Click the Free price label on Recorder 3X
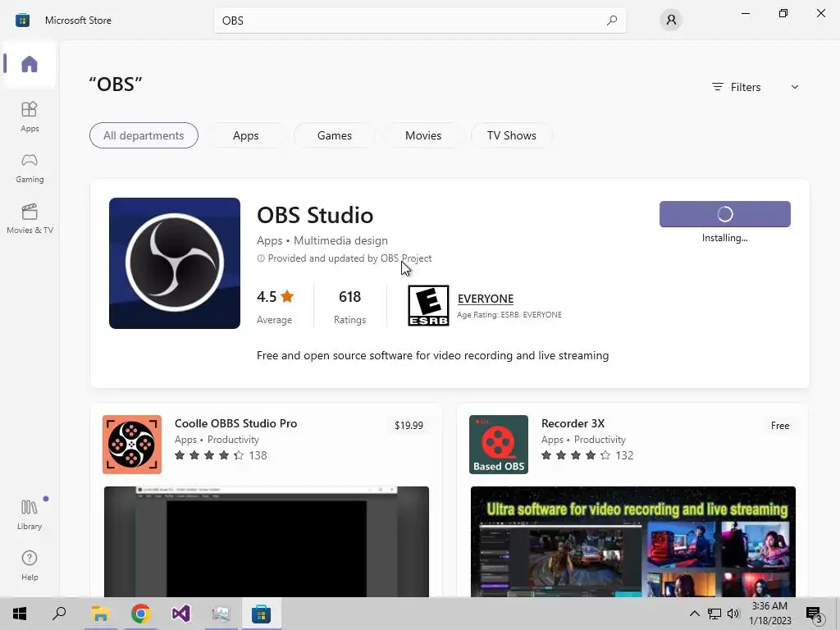 (780, 426)
